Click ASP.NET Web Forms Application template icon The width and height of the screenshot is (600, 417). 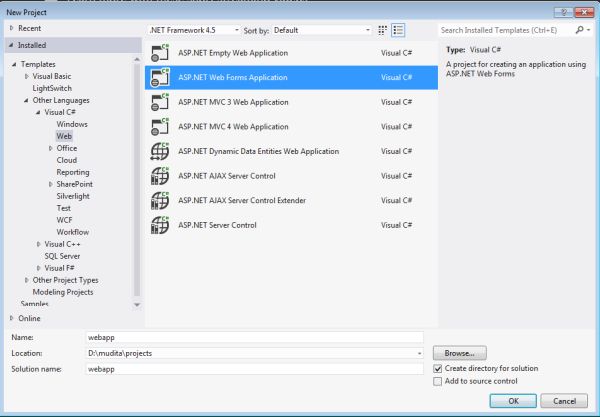[x=160, y=77]
